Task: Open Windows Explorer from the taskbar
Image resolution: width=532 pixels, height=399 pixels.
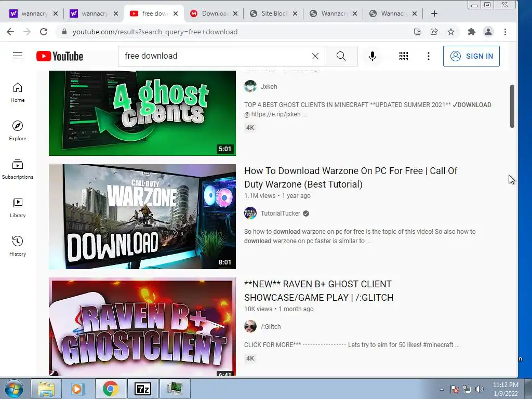Action: pyautogui.click(x=46, y=389)
